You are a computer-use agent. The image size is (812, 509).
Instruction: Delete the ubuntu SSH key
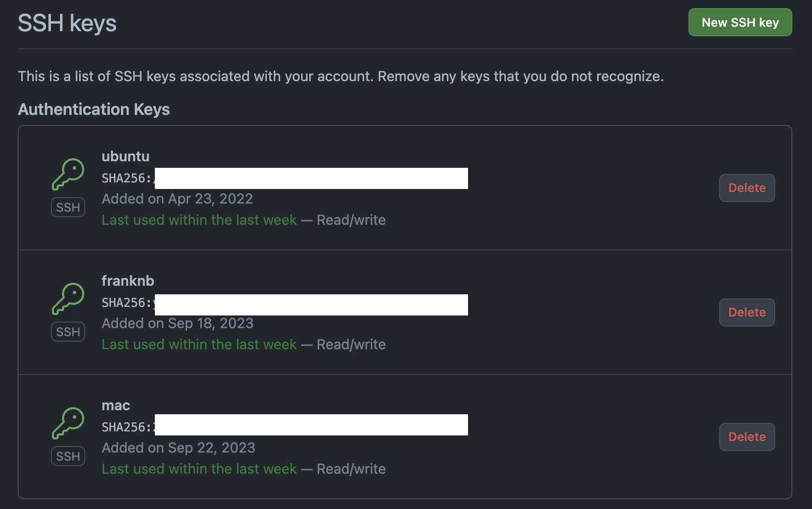746,188
